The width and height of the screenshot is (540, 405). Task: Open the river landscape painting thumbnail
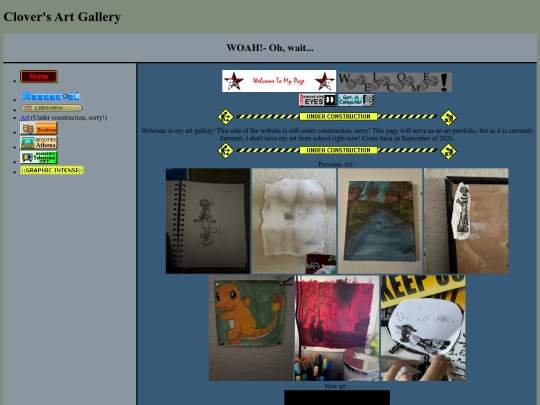click(380, 221)
